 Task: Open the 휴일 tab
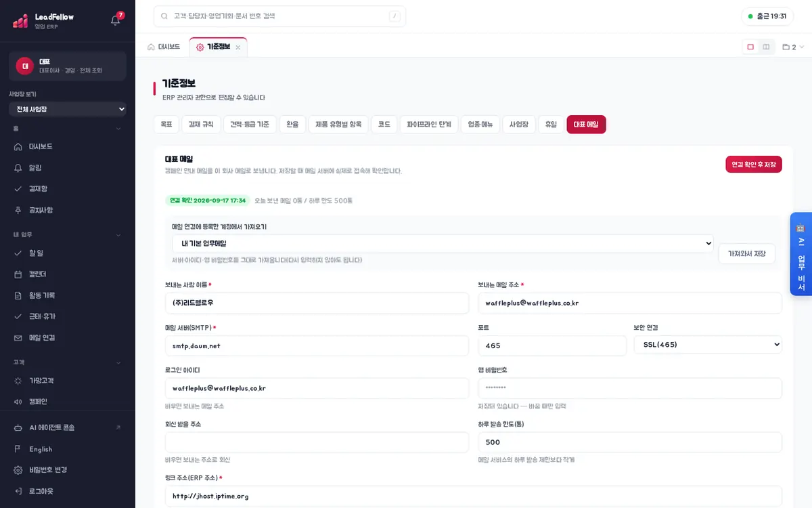551,125
